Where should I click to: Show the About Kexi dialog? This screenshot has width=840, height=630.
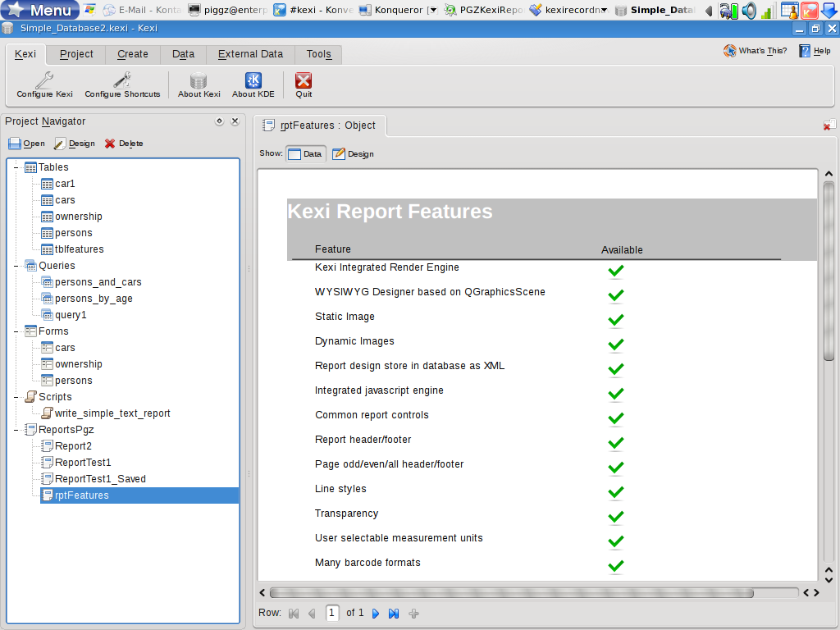click(199, 84)
